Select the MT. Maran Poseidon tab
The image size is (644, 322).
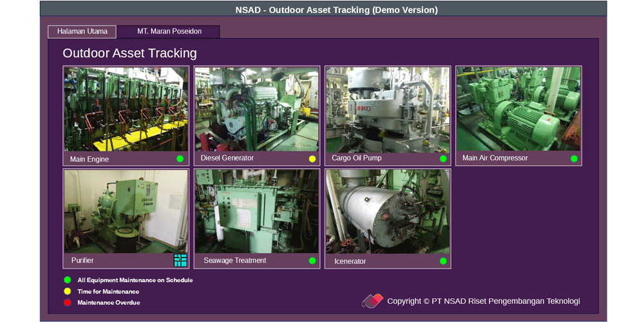[168, 32]
